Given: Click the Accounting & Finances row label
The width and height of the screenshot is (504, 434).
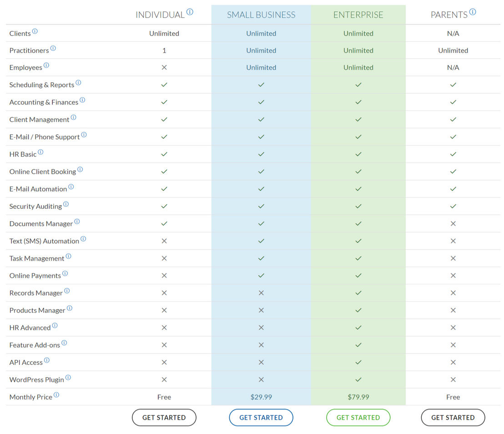Looking at the screenshot, I should pos(44,102).
